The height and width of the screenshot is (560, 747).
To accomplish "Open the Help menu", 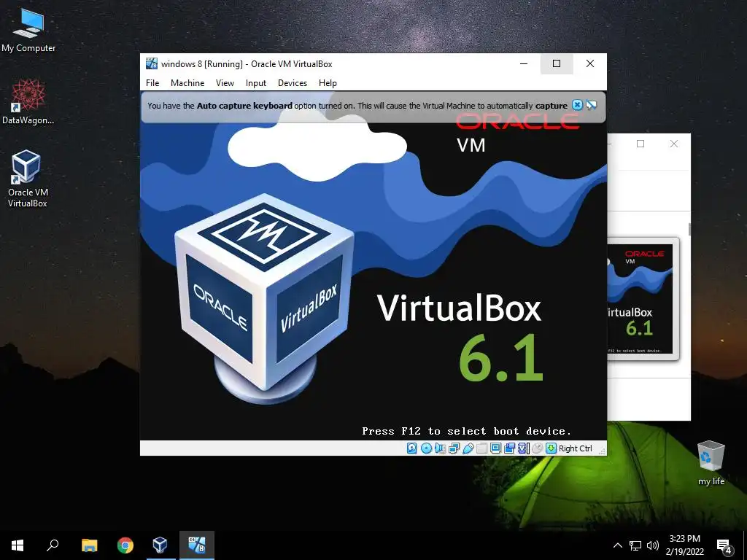I will [x=328, y=83].
